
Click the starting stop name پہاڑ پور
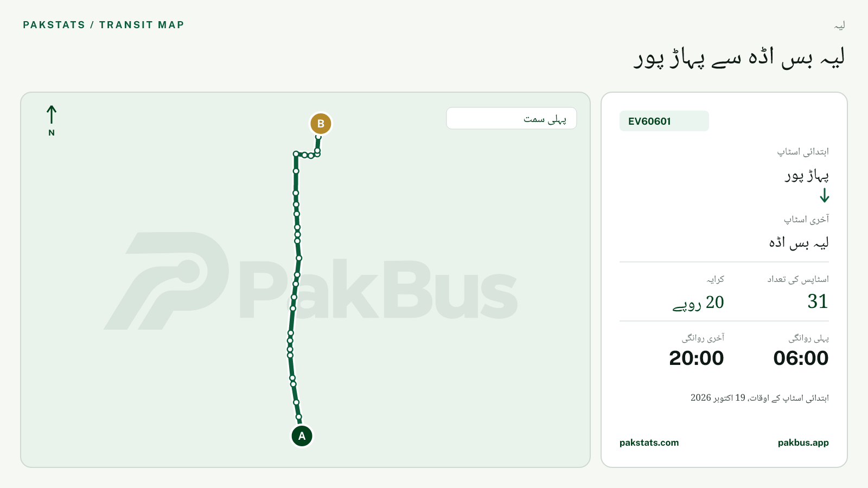click(x=807, y=175)
